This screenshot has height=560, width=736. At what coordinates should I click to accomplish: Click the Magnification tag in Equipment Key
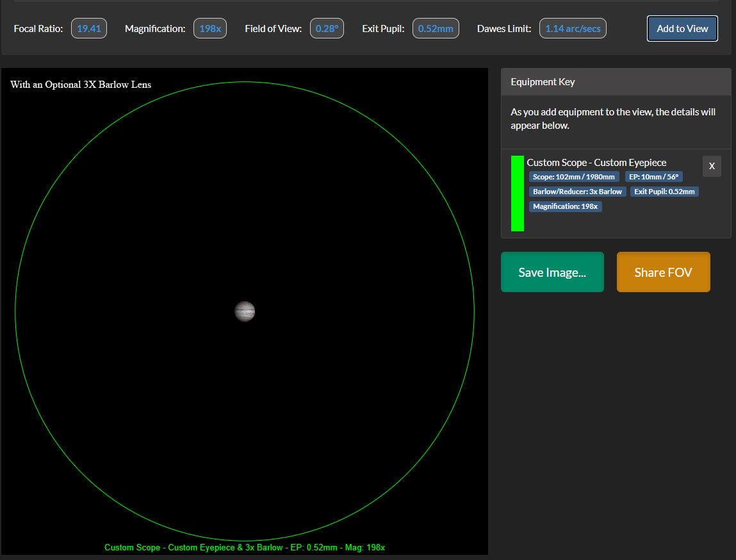(565, 206)
